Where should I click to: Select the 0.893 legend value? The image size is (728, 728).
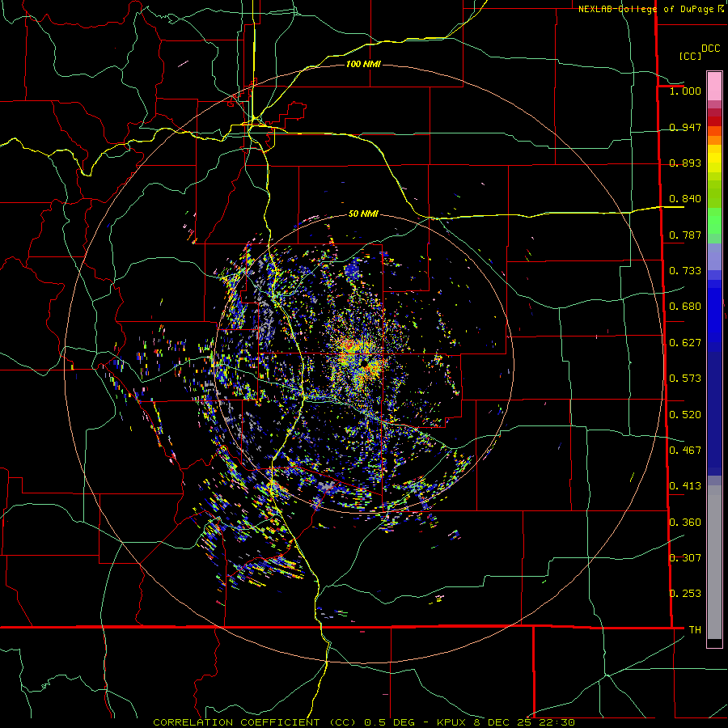[685, 163]
